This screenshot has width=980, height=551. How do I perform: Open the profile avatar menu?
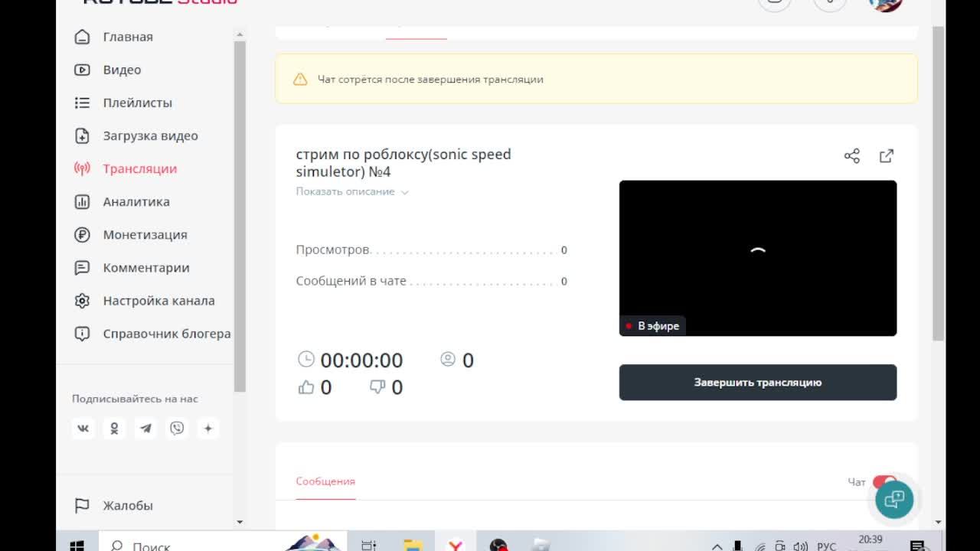(x=886, y=2)
